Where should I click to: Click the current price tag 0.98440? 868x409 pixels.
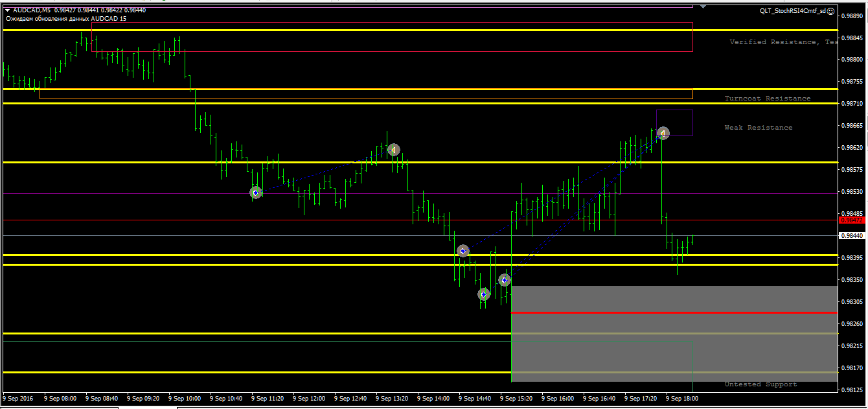pyautogui.click(x=852, y=236)
